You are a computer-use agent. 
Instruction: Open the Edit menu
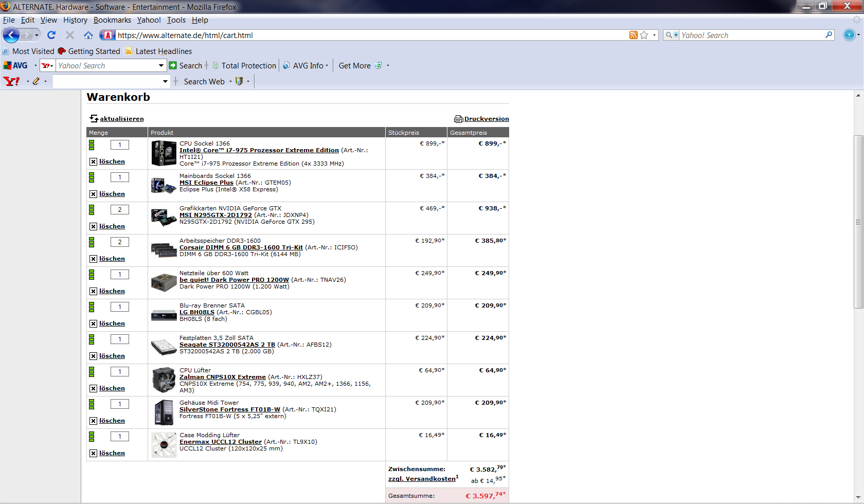click(28, 20)
